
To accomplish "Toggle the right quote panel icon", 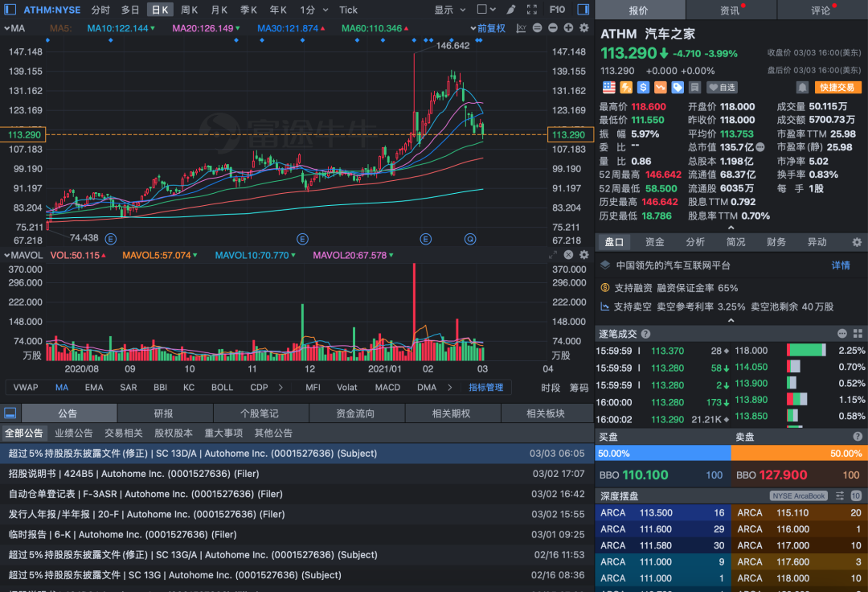I will (x=583, y=10).
